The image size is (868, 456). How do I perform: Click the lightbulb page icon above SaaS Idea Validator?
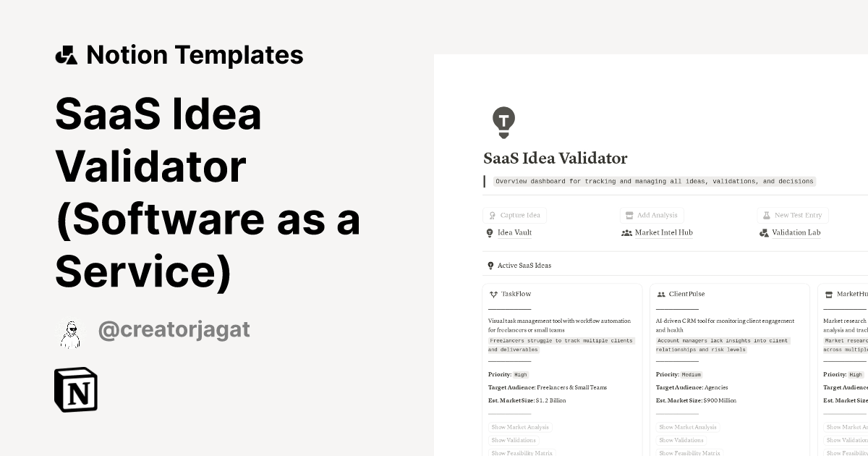click(x=503, y=122)
